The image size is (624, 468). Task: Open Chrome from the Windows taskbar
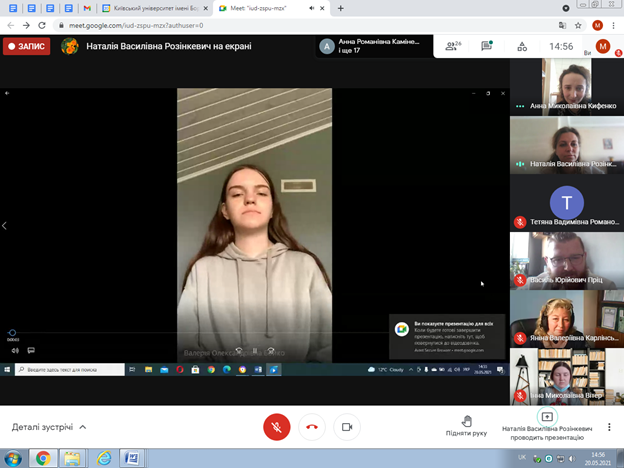tap(43, 458)
